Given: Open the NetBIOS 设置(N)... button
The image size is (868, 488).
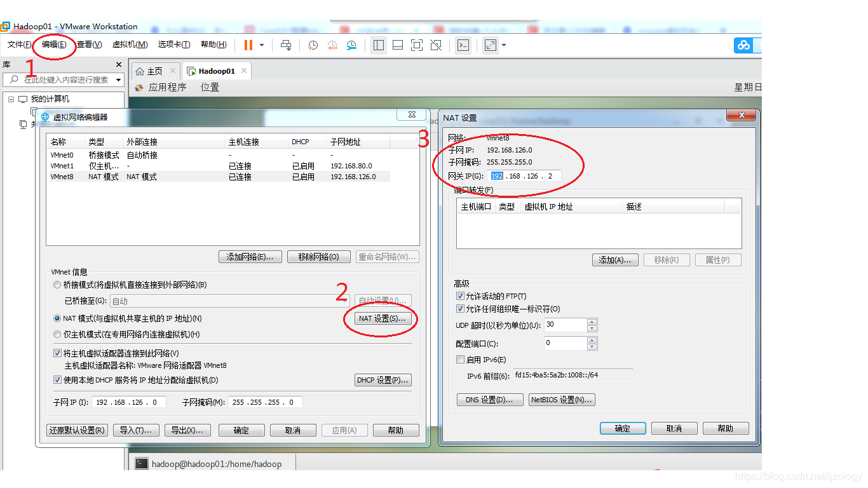Looking at the screenshot, I should [x=562, y=400].
